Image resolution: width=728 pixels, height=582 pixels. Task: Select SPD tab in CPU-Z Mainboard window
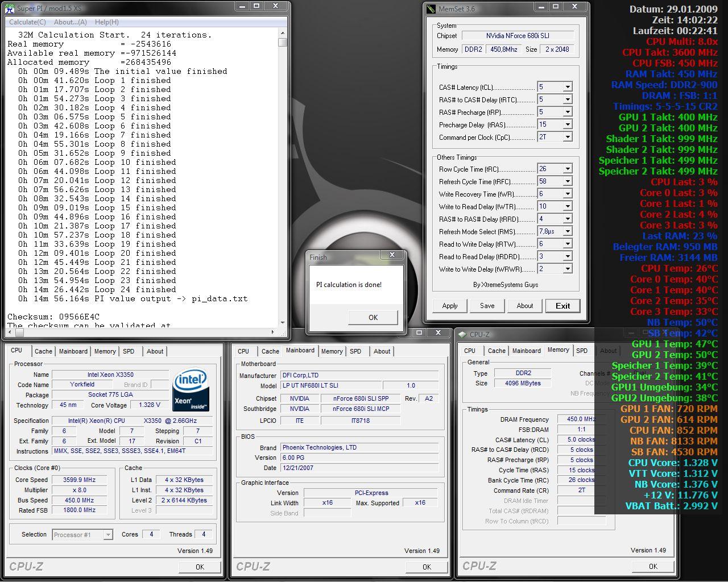click(x=355, y=351)
